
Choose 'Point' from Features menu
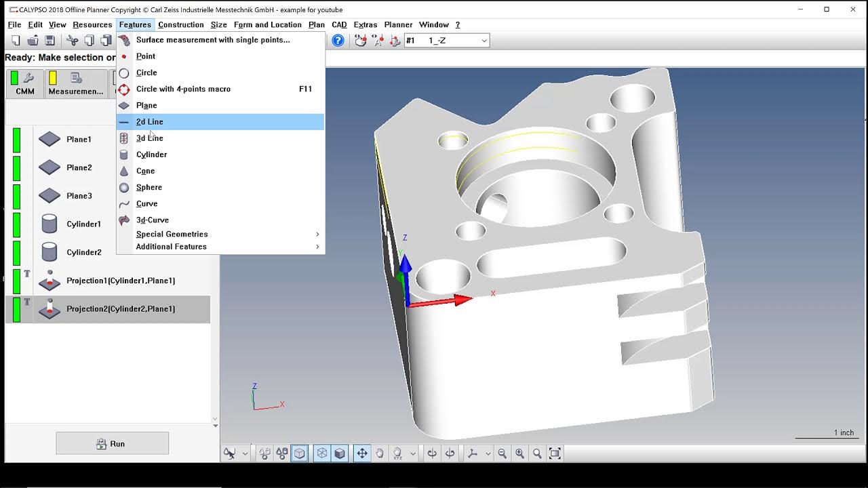(x=220, y=56)
